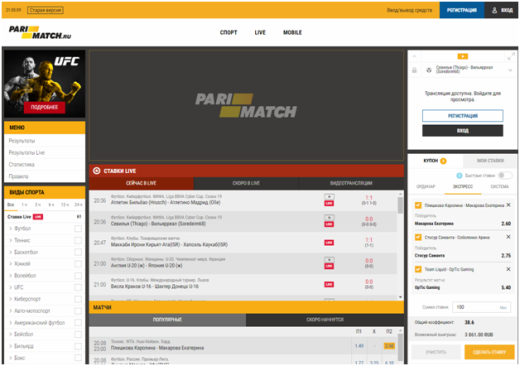Switch to СКОРО В LIVE tab
Viewport: 520px width, 366px height.
pyautogui.click(x=246, y=183)
